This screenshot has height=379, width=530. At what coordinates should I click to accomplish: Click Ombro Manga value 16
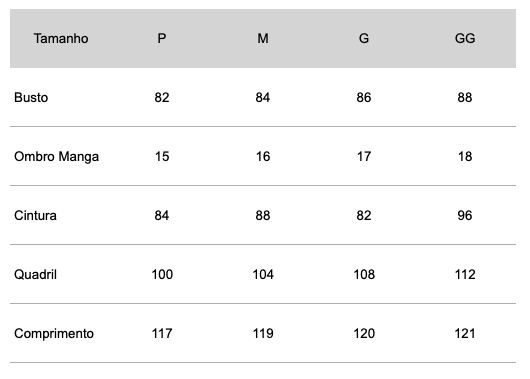(x=263, y=157)
